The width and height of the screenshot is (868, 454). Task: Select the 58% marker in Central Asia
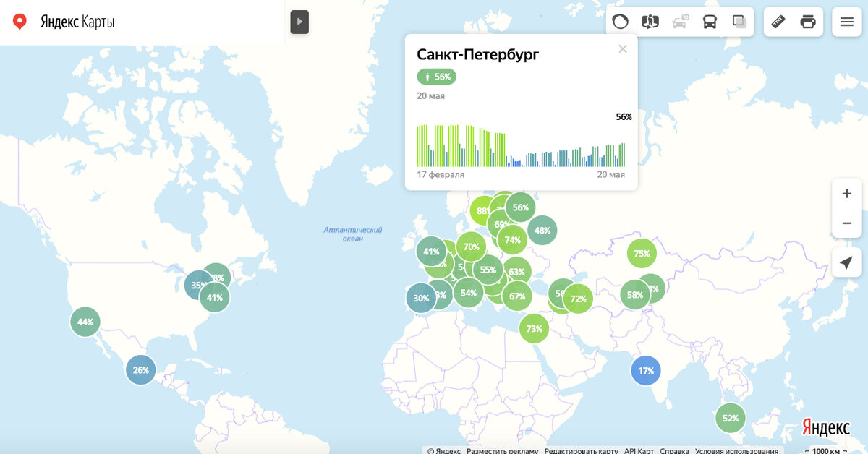634,295
